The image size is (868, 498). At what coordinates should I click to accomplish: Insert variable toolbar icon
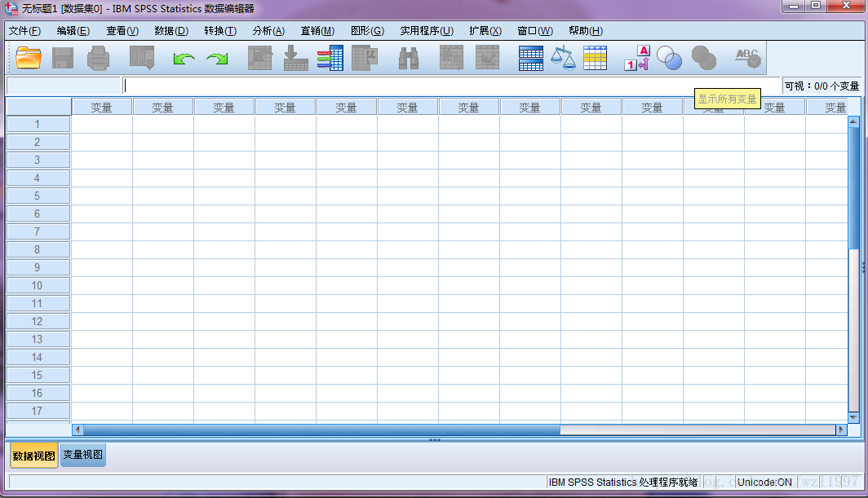487,58
